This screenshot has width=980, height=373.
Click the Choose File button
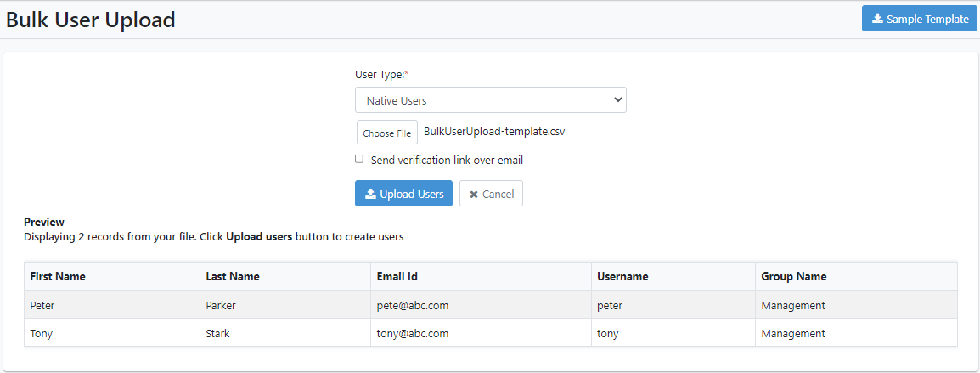387,133
